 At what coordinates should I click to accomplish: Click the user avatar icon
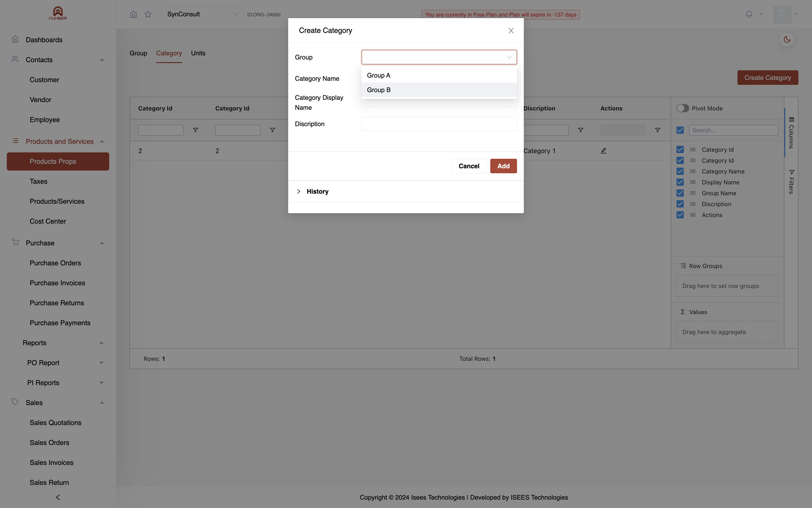coord(782,15)
